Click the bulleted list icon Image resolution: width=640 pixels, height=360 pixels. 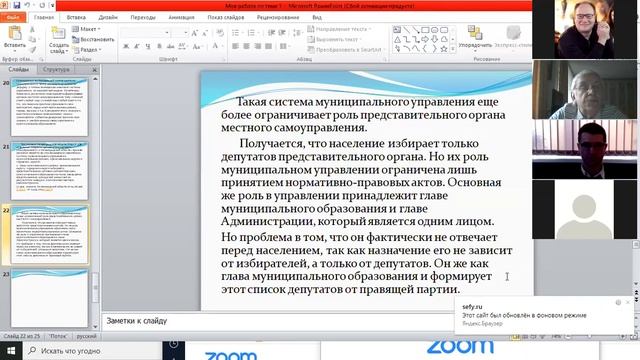(x=237, y=33)
